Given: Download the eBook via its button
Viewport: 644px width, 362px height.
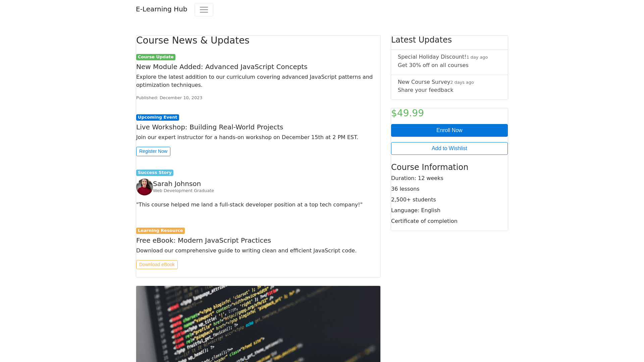Looking at the screenshot, I should (157, 265).
